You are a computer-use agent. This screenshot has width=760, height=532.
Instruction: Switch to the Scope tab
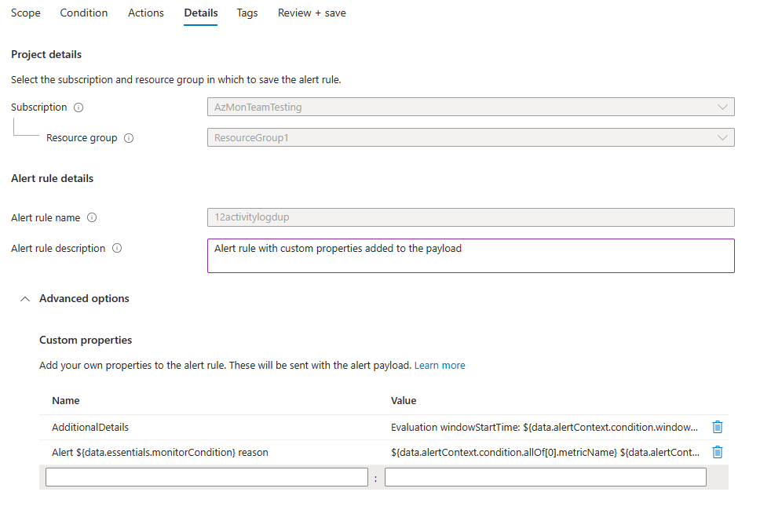point(24,13)
